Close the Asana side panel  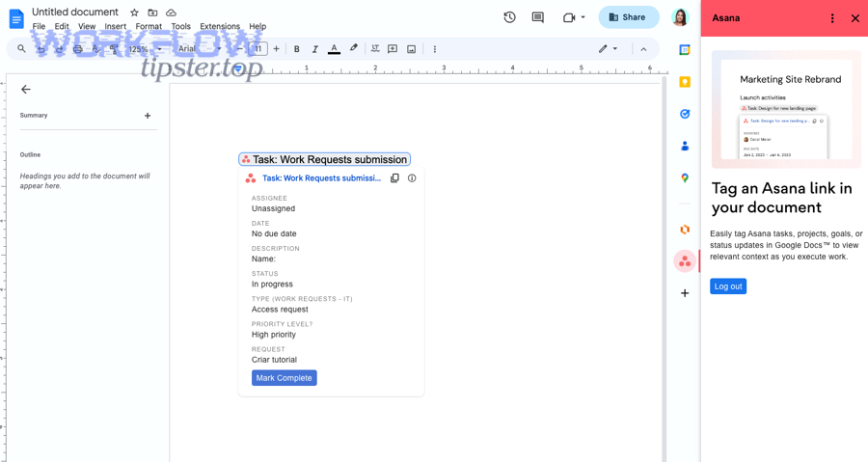(855, 18)
